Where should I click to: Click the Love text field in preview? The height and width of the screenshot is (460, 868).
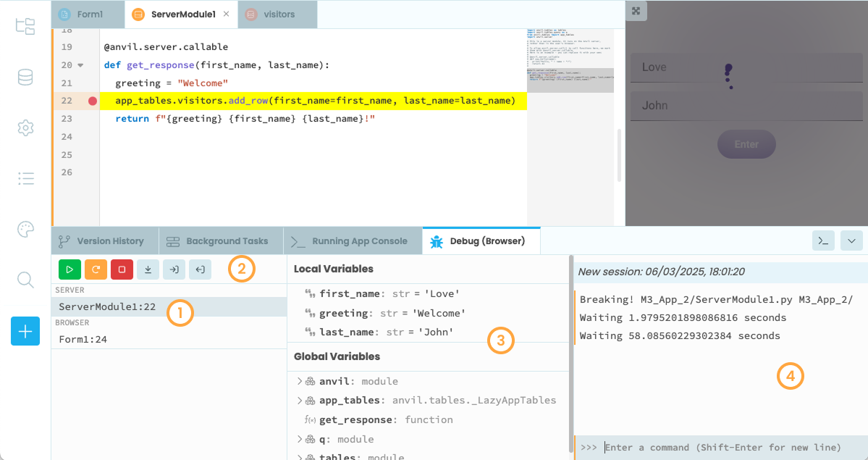click(746, 67)
